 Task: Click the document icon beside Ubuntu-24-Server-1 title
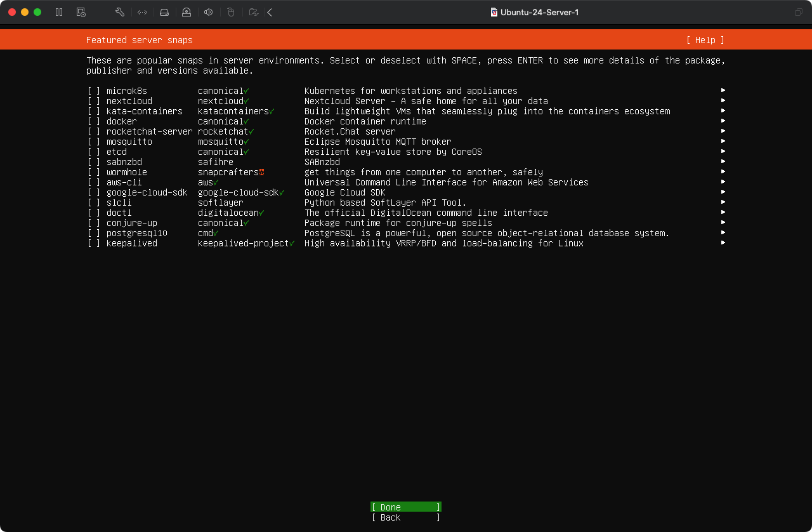coord(494,12)
